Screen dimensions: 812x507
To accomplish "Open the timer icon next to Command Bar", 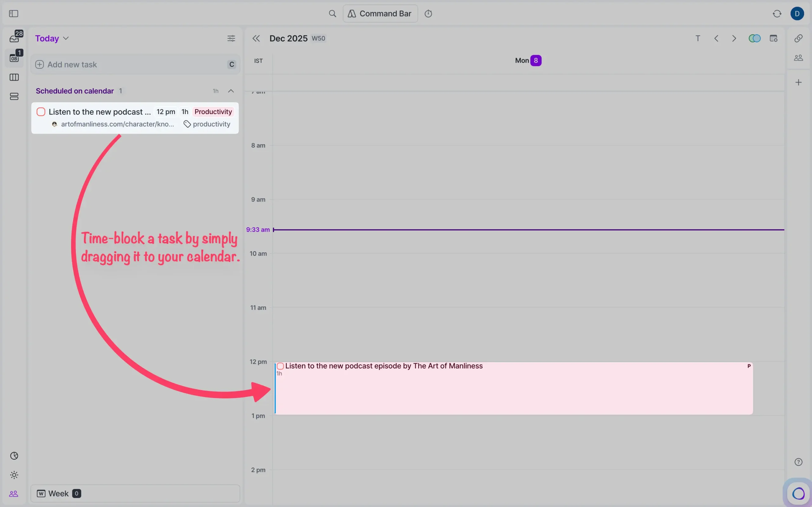I will (x=429, y=13).
